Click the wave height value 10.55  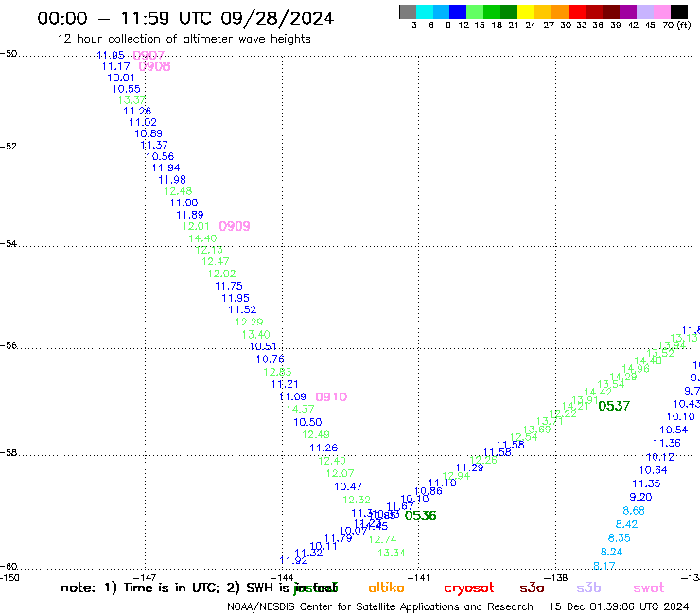click(127, 89)
